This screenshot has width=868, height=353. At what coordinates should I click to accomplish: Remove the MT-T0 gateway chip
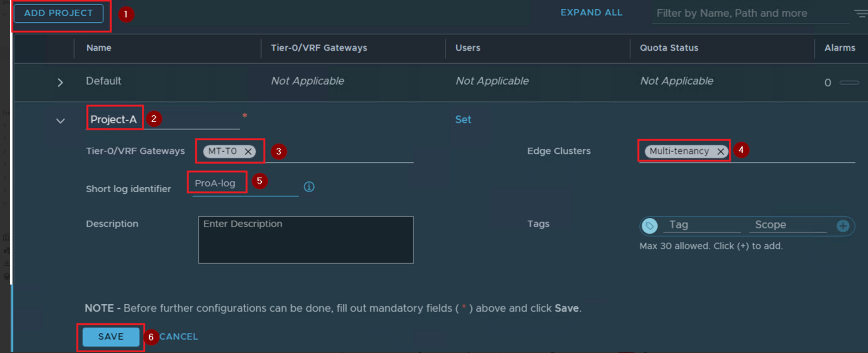coord(248,151)
